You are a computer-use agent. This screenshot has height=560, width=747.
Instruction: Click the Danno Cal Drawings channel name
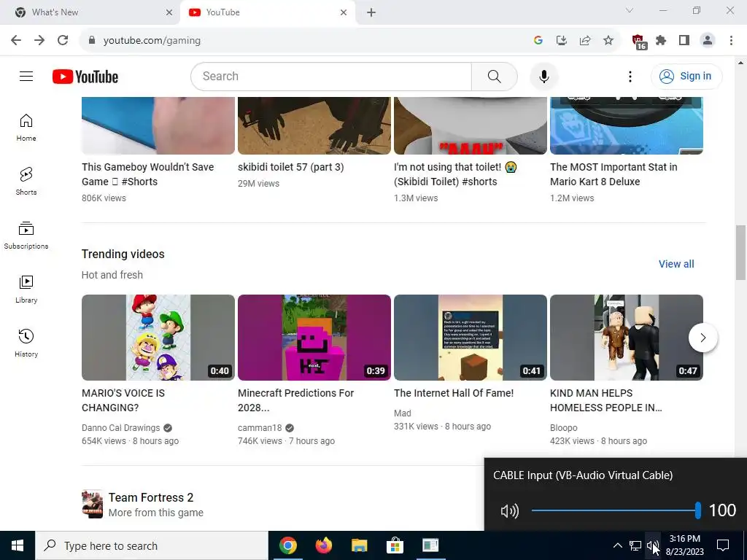(x=121, y=427)
